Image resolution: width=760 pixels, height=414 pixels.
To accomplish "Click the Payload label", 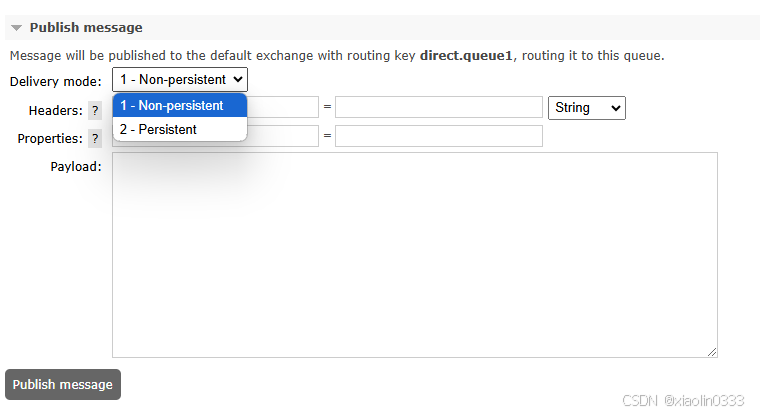I will [x=76, y=167].
